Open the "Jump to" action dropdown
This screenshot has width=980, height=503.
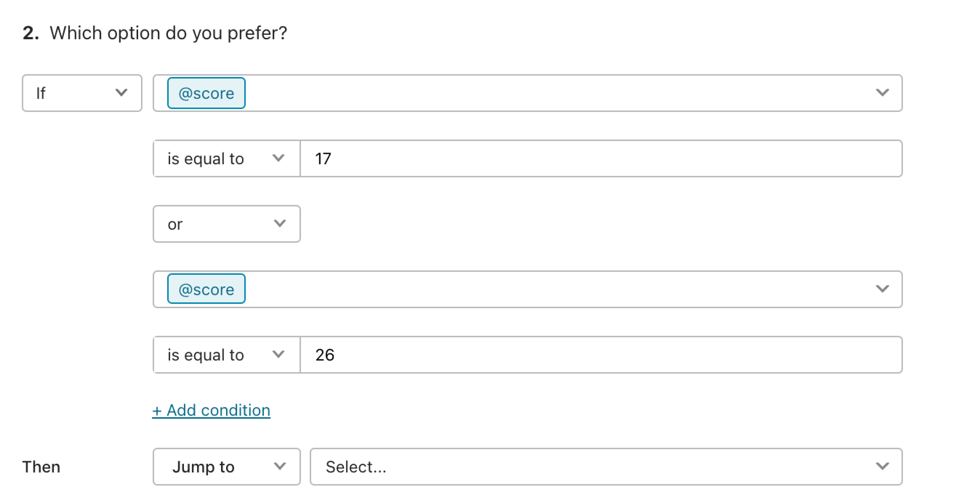tap(226, 466)
